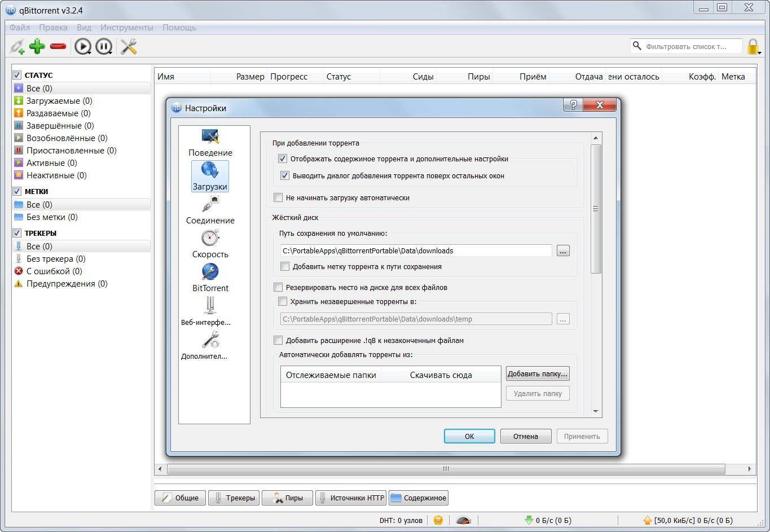Viewport: 770px width, 532px height.
Task: Toggle Выводить диалог добавления поверх окон checkbox
Action: coord(285,176)
